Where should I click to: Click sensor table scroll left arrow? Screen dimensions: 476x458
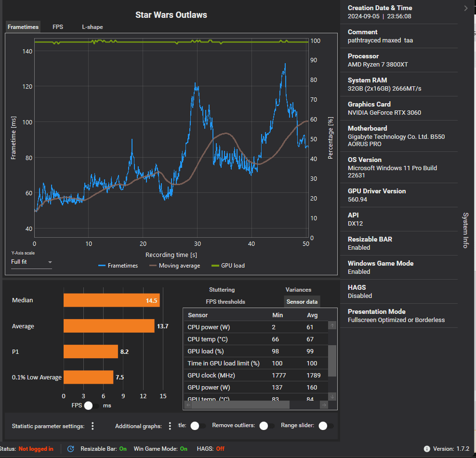tap(188, 405)
